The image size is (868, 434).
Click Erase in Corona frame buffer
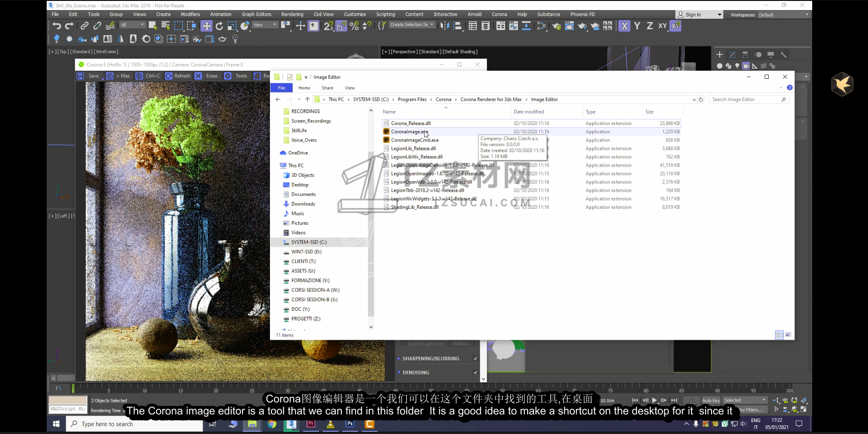click(x=207, y=76)
